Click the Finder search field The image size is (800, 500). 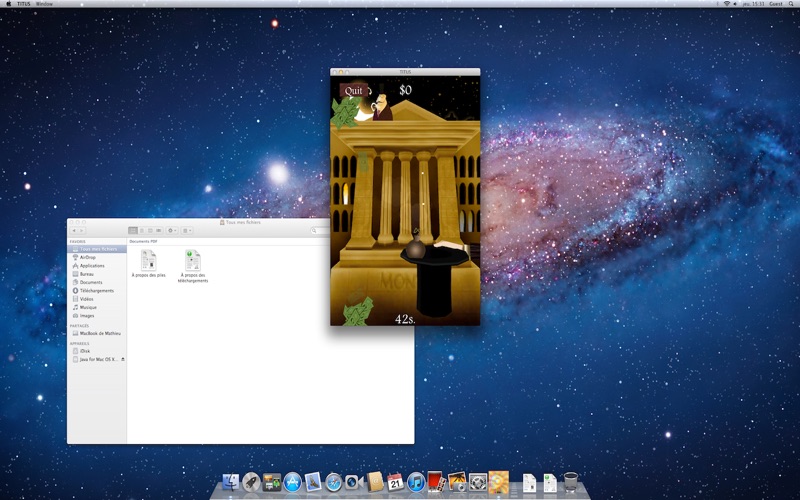(x=320, y=230)
